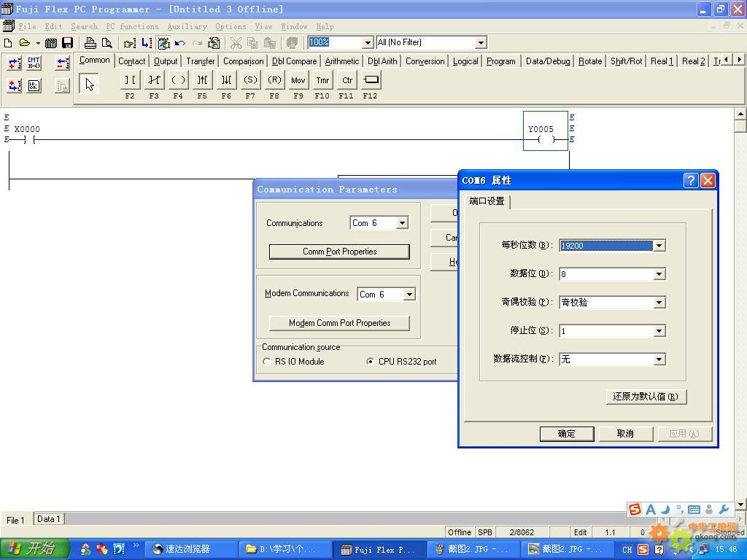Viewport: 747px width, 560px height.
Task: Switch to the Contact instruction tab
Action: (131, 61)
